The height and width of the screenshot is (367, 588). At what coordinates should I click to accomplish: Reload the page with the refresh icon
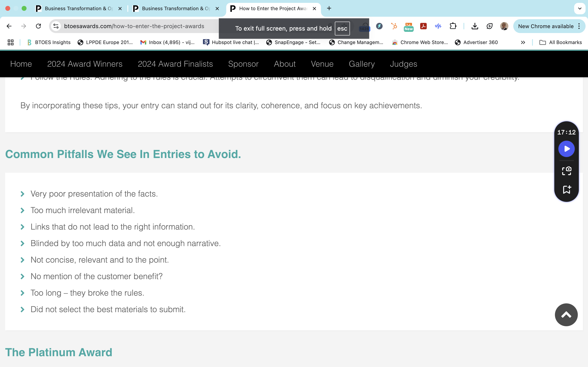coord(38,26)
